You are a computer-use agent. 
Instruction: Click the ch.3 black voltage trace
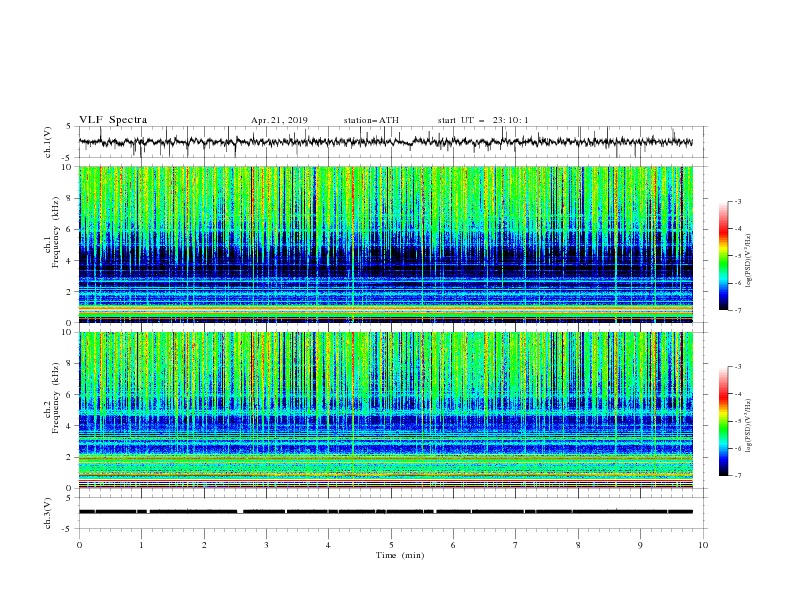tap(386, 512)
